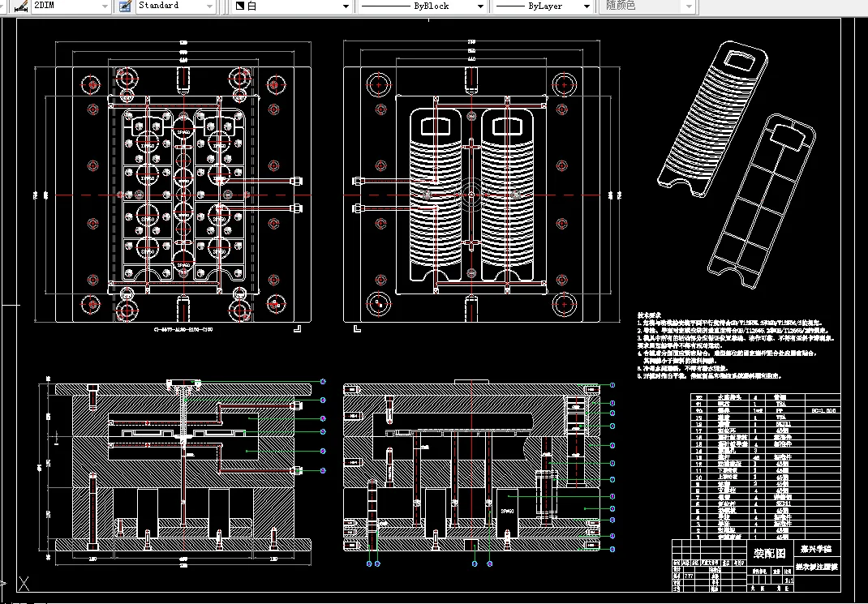Click the BC=1.016 remark in parts list
Screen dimensions: 868x604
823,411
